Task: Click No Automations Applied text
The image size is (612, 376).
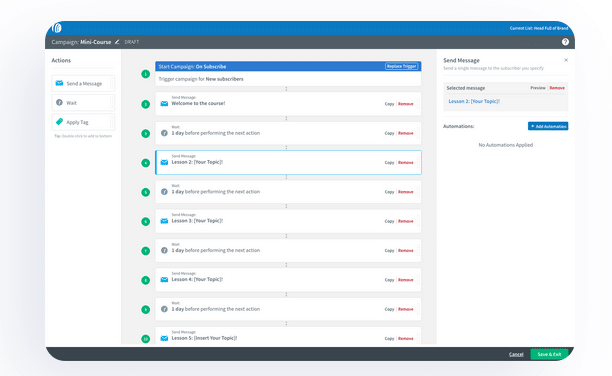Action: (505, 145)
